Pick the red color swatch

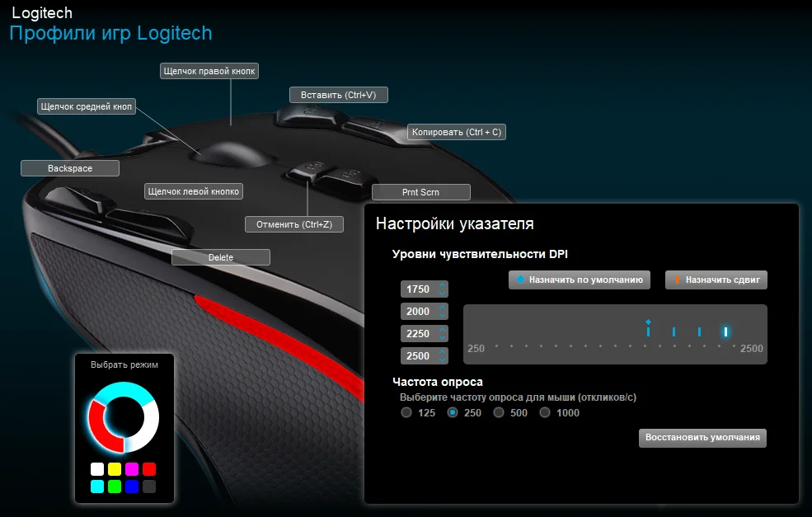click(x=148, y=468)
